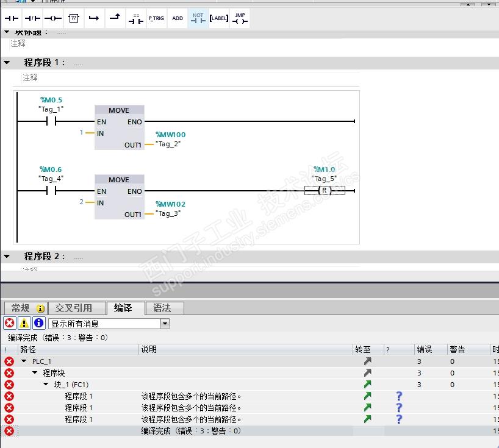Sort by 说明 column header
This screenshot has width=499, height=448.
(246, 349)
